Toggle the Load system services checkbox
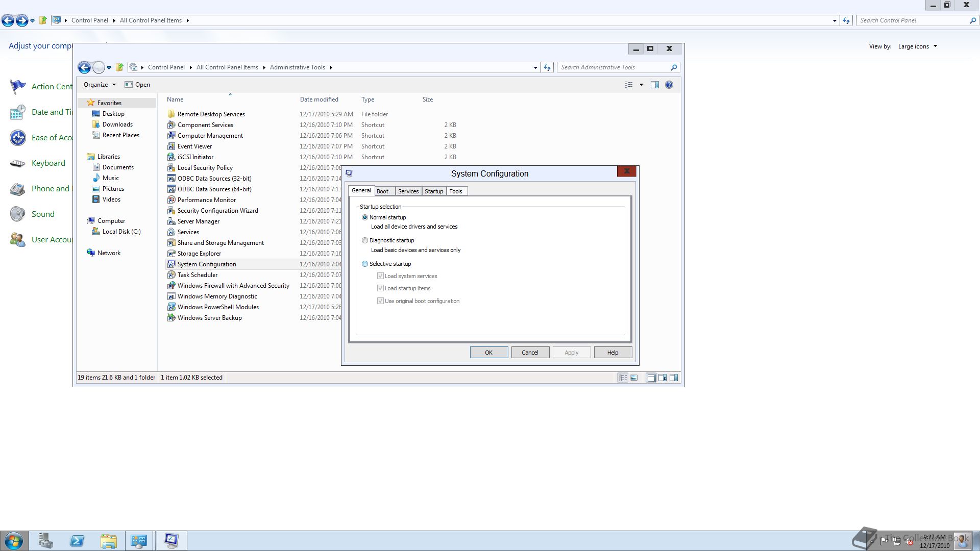Viewport: 980px width, 551px height. click(x=380, y=276)
